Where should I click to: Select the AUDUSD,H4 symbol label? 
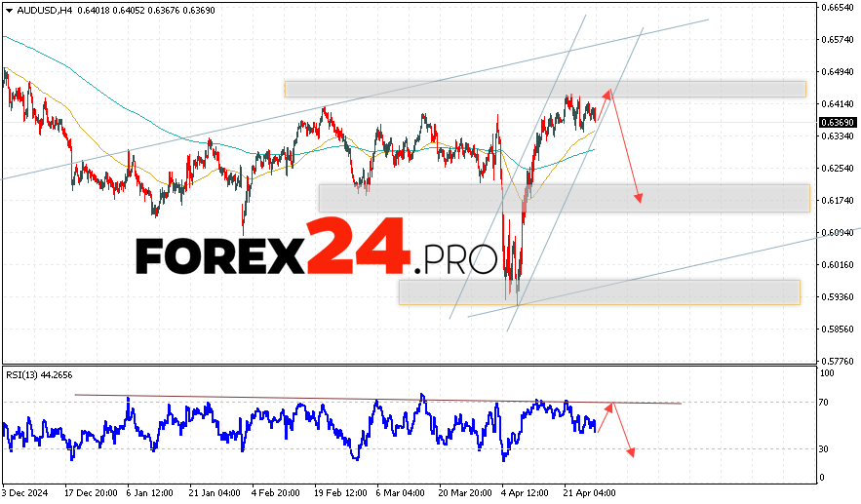pos(45,11)
